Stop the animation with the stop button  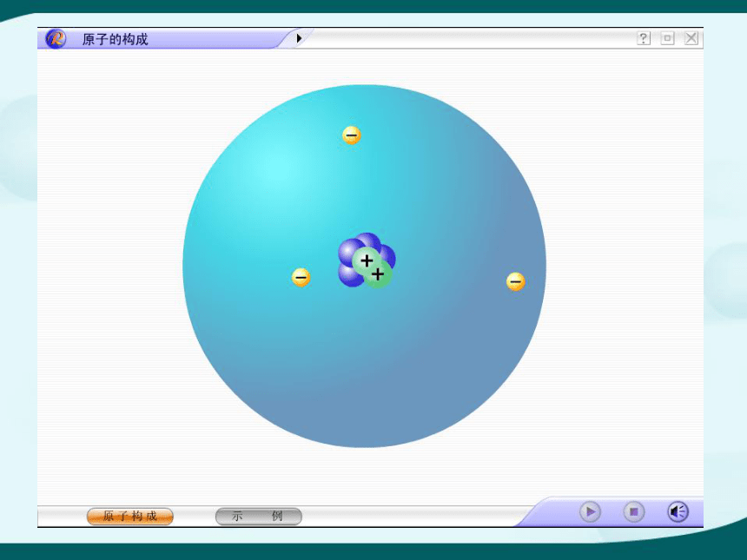(633, 512)
